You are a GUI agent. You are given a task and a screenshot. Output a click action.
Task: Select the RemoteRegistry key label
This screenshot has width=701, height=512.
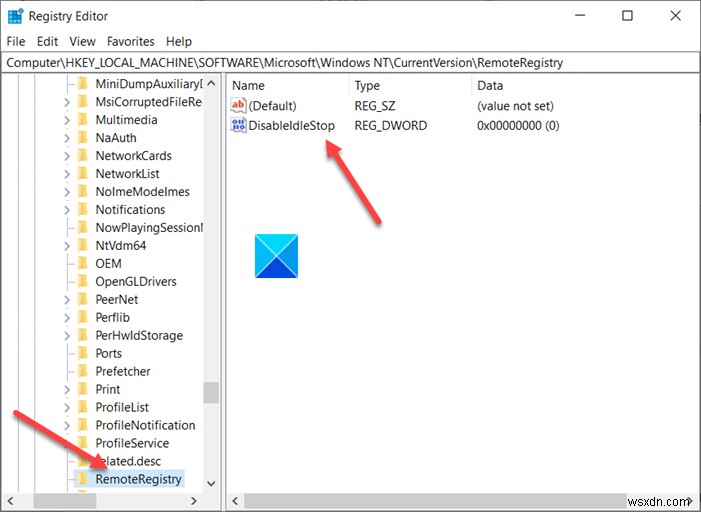138,479
